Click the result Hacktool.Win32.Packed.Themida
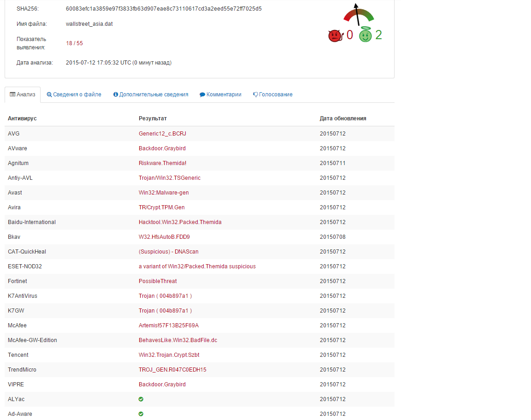Viewport: 531px width, 420px height. coord(180,222)
